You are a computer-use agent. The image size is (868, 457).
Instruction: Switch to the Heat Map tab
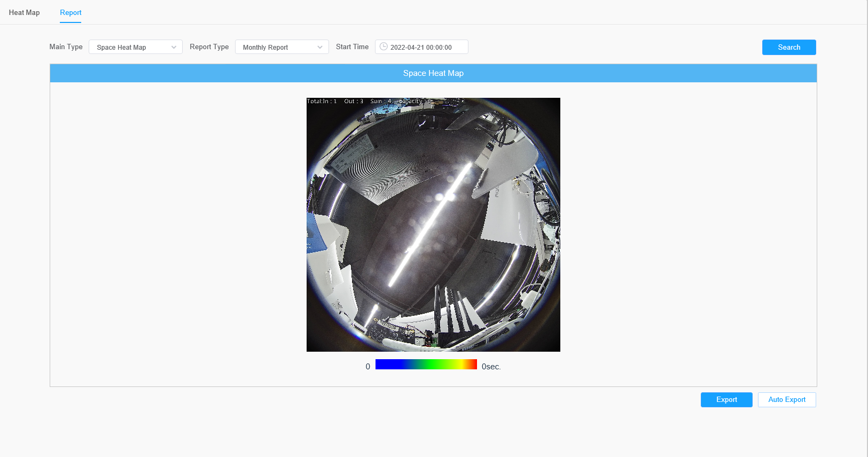tap(24, 12)
